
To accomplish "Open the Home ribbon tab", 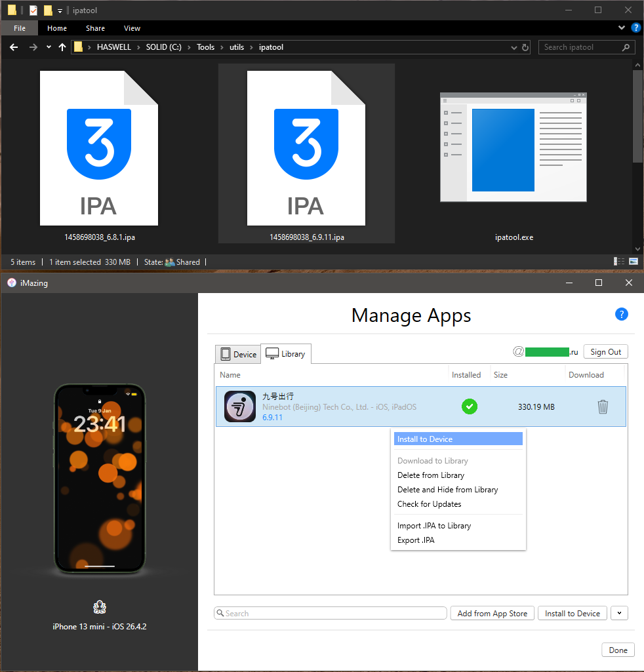I will point(57,28).
